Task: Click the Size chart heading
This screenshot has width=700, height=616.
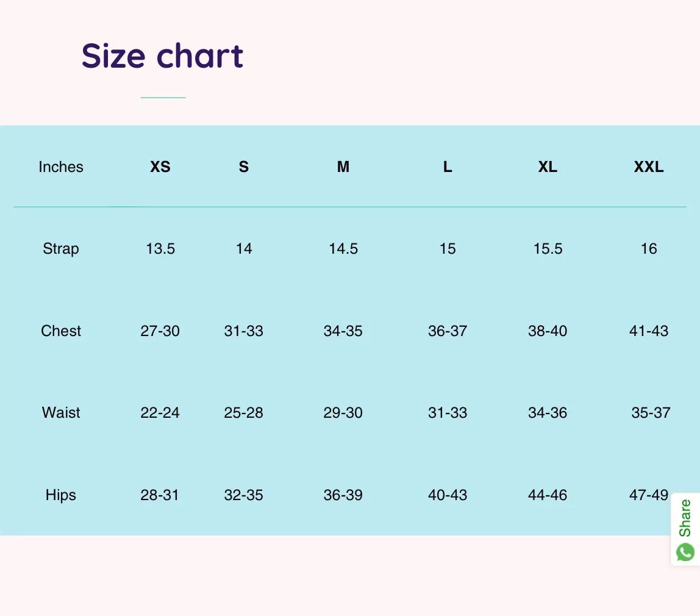Action: coord(162,56)
